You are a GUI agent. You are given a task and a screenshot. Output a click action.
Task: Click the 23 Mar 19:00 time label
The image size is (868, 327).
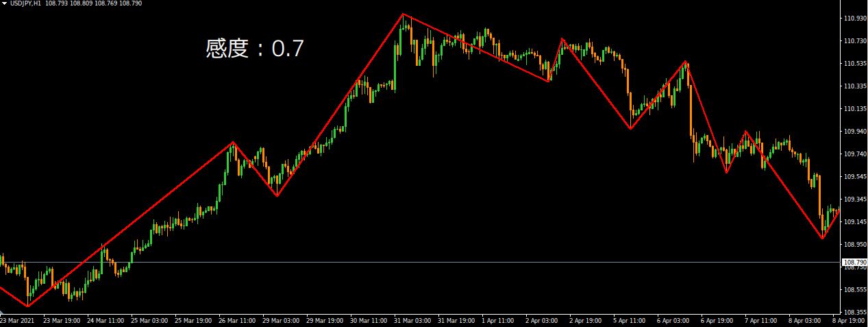[62, 321]
